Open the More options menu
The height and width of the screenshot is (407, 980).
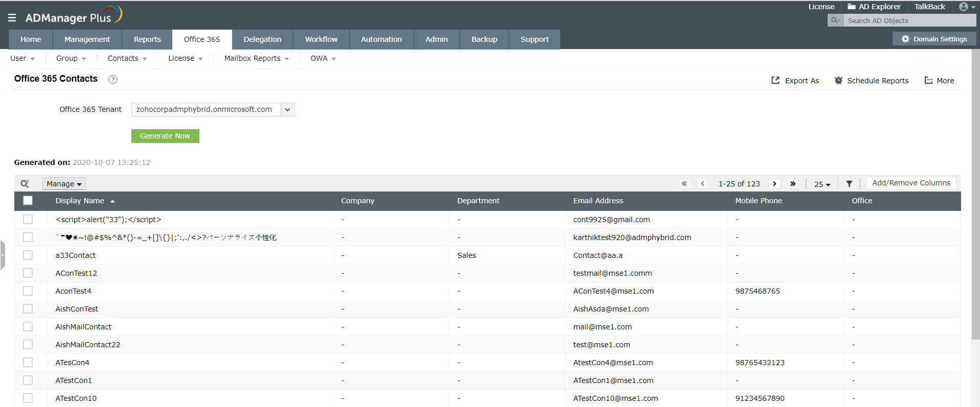pos(940,81)
